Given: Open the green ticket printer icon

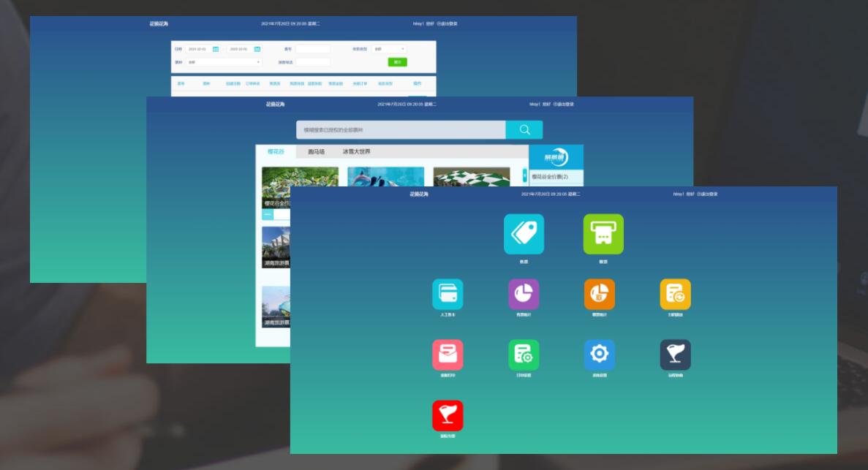Looking at the screenshot, I should 603,234.
